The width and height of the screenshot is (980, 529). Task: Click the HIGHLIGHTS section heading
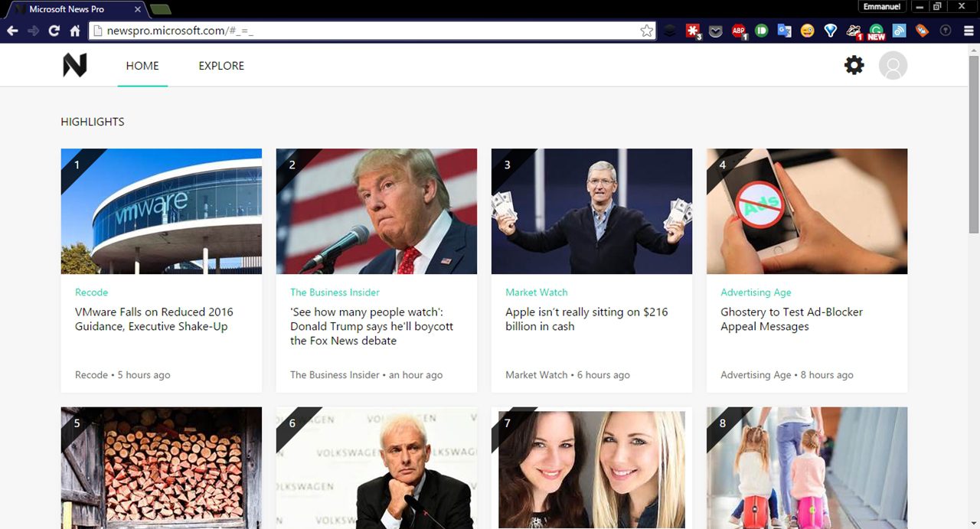tap(93, 122)
